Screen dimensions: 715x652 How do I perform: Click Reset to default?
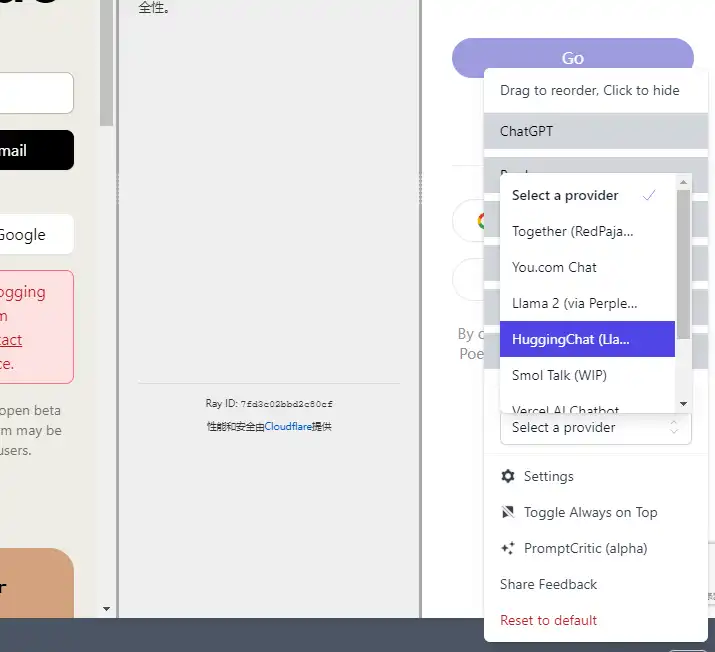(548, 620)
